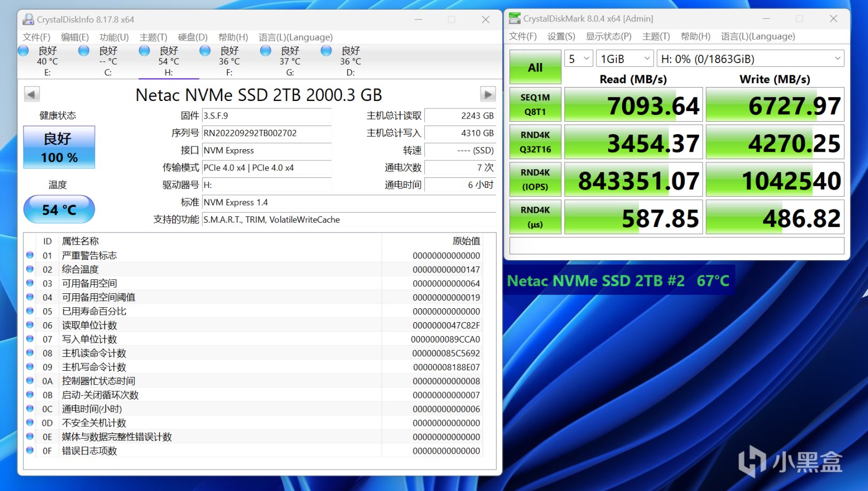868x491 pixels.
Task: Click status orb for attribute 04 可用备用空间阈值
Action: coord(30,297)
